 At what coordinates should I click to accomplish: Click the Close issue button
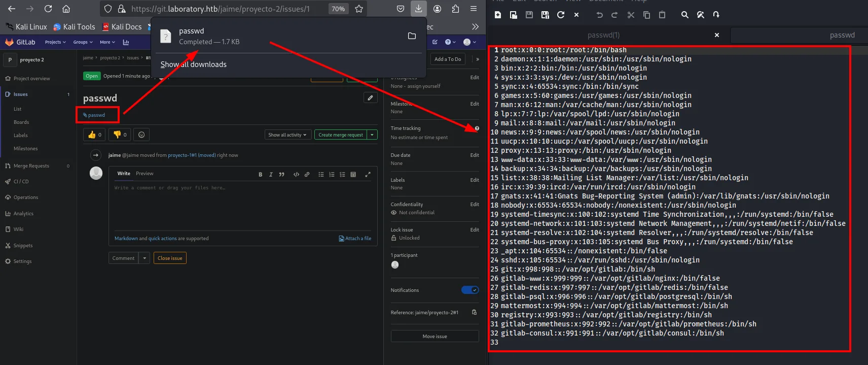click(x=170, y=258)
